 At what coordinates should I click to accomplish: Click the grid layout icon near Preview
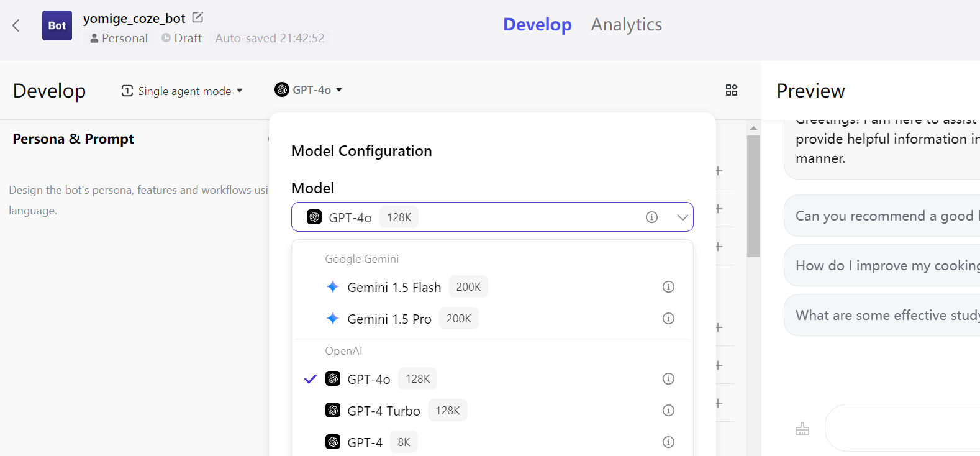click(x=732, y=90)
